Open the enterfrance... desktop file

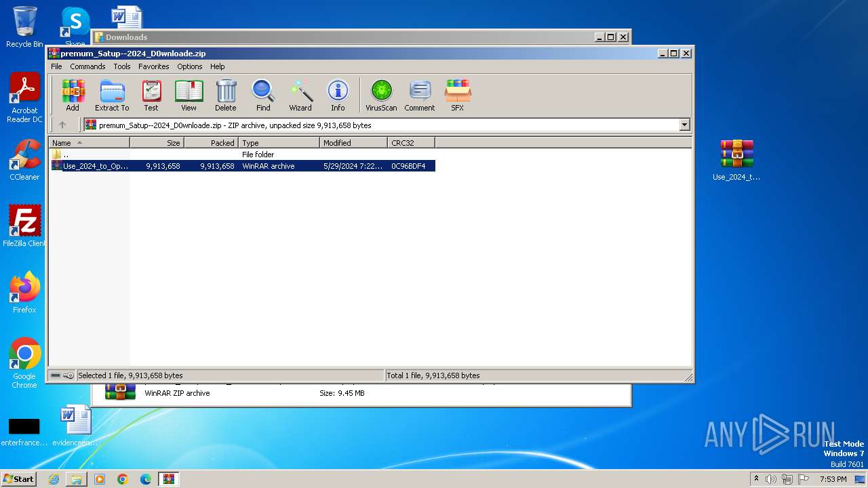[x=24, y=431]
